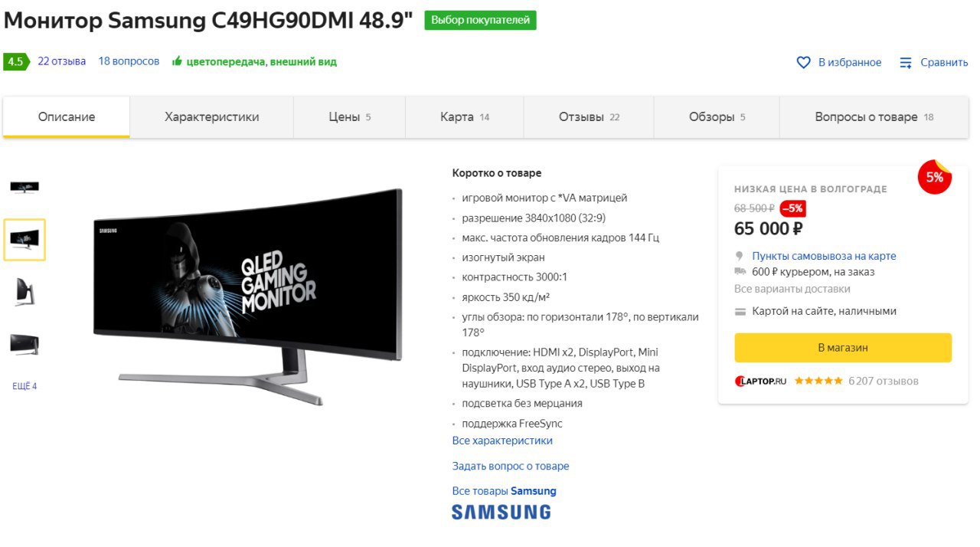Open the 18 вопросов link

[129, 61]
